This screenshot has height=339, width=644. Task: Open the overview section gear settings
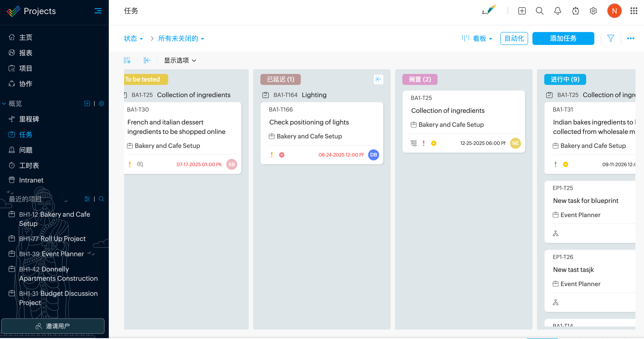click(x=101, y=103)
